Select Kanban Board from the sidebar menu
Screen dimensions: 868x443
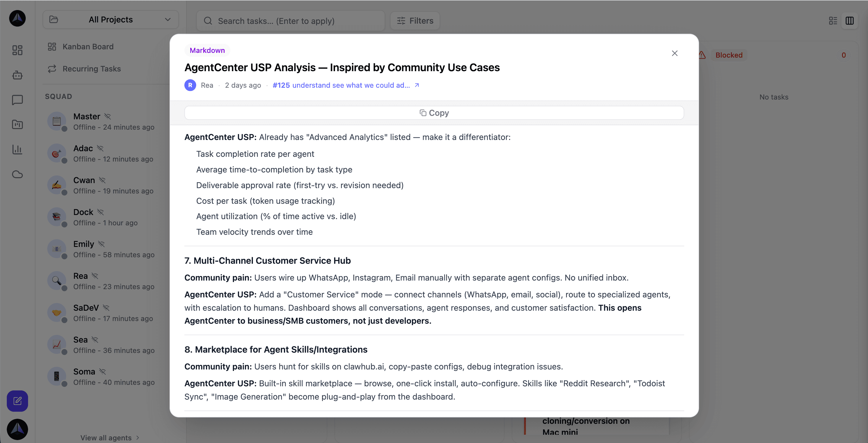[x=88, y=46]
